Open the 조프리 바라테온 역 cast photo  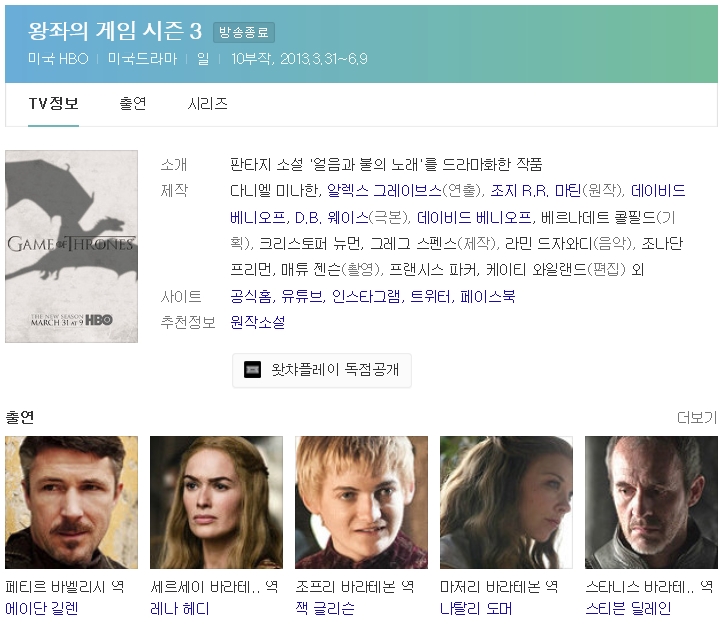click(361, 502)
